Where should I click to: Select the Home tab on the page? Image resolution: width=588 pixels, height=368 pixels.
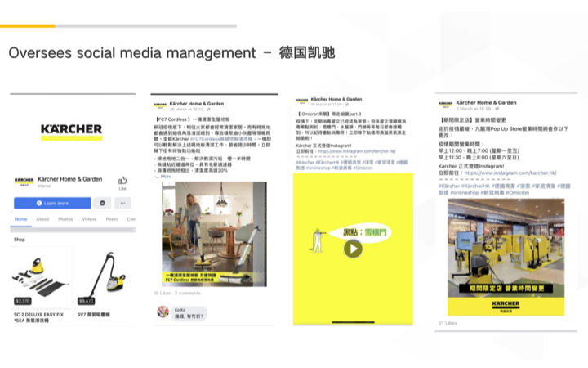pos(20,219)
